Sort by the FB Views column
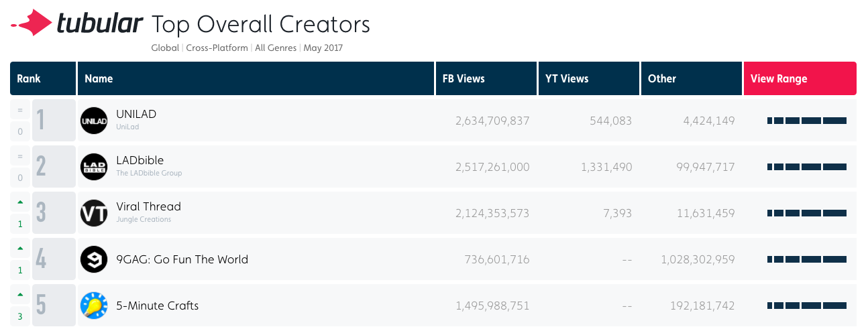868x329 pixels. click(x=464, y=78)
